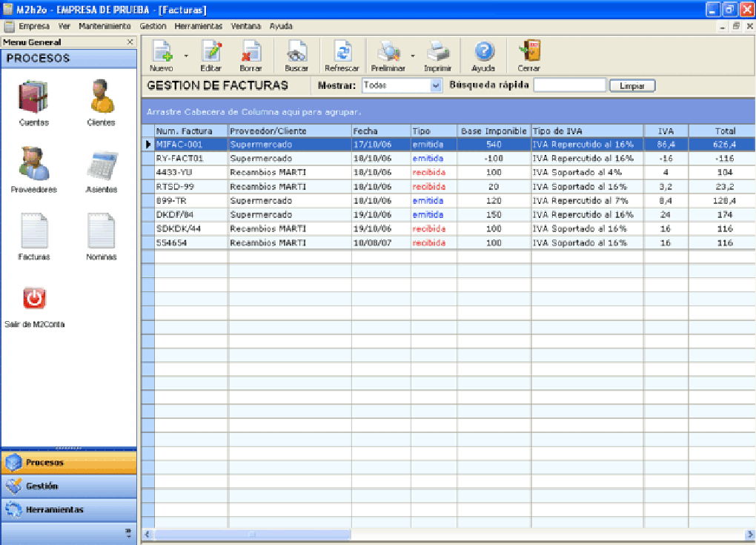Click horizontal scrollbar right arrow
The image size is (756, 545).
click(x=749, y=534)
